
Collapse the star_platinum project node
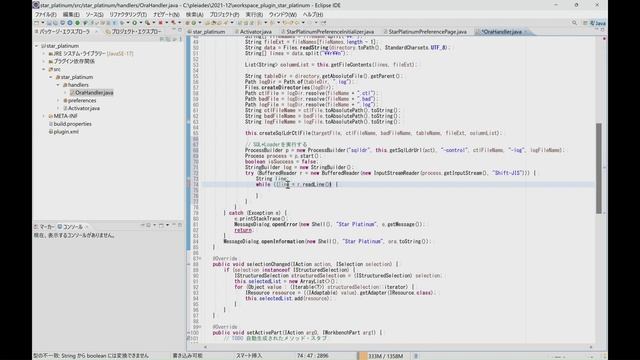(37, 46)
